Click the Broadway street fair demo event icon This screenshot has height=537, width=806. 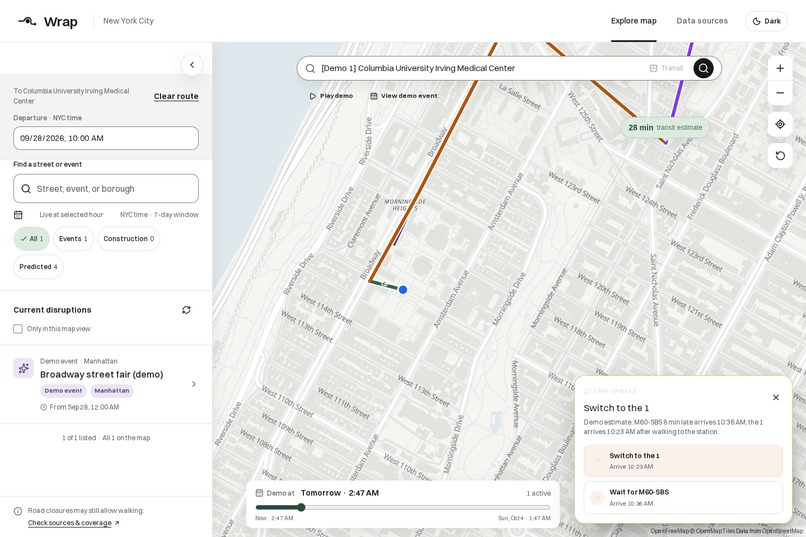[x=23, y=368]
